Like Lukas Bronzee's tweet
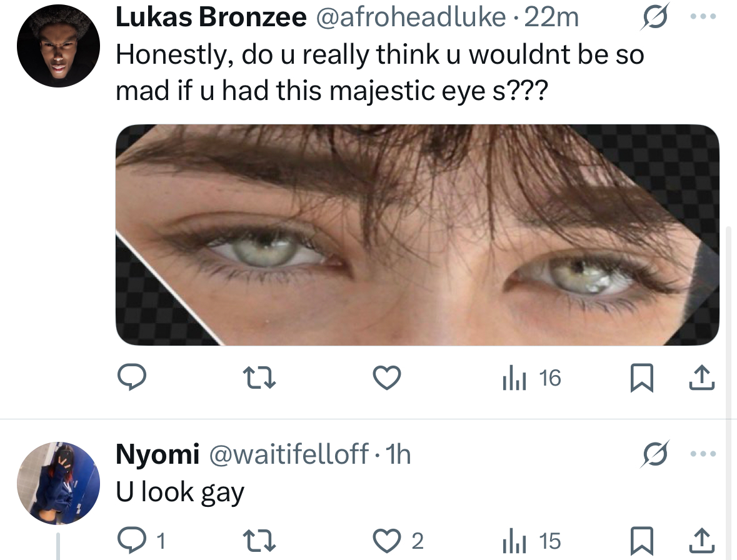Screen dimensions: 737x560 [x=386, y=377]
